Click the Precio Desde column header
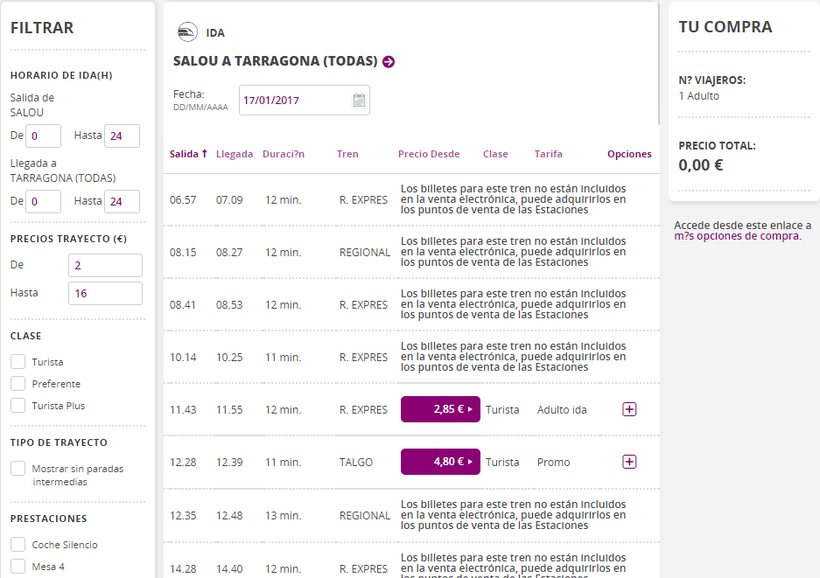820x578 pixels. point(428,154)
